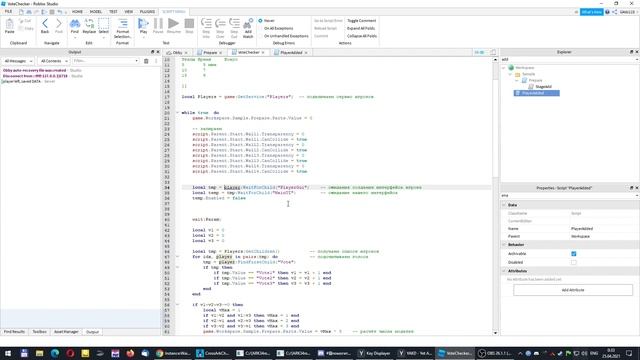Click the script editor split view icon
Viewport: 640px width, 360px height.
493,52
